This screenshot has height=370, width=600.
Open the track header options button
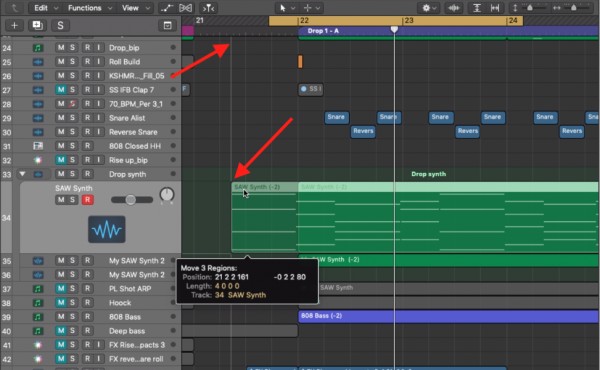coord(167,25)
